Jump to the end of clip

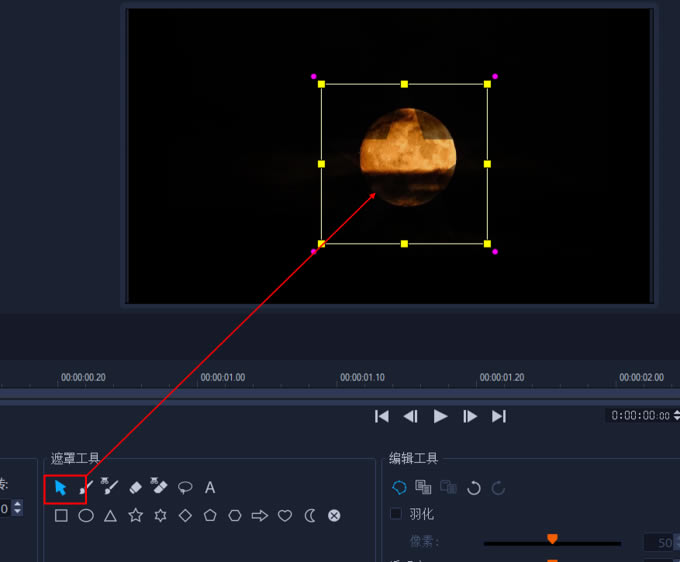pos(499,416)
